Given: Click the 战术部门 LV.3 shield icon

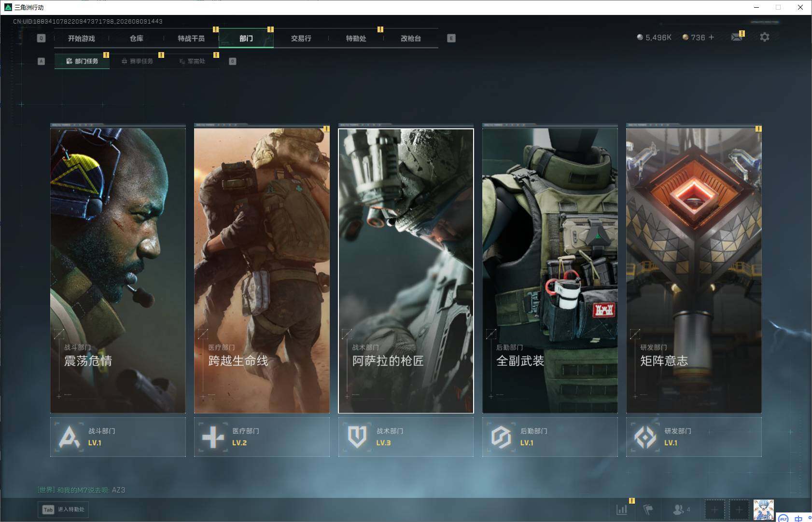Looking at the screenshot, I should pyautogui.click(x=357, y=437).
